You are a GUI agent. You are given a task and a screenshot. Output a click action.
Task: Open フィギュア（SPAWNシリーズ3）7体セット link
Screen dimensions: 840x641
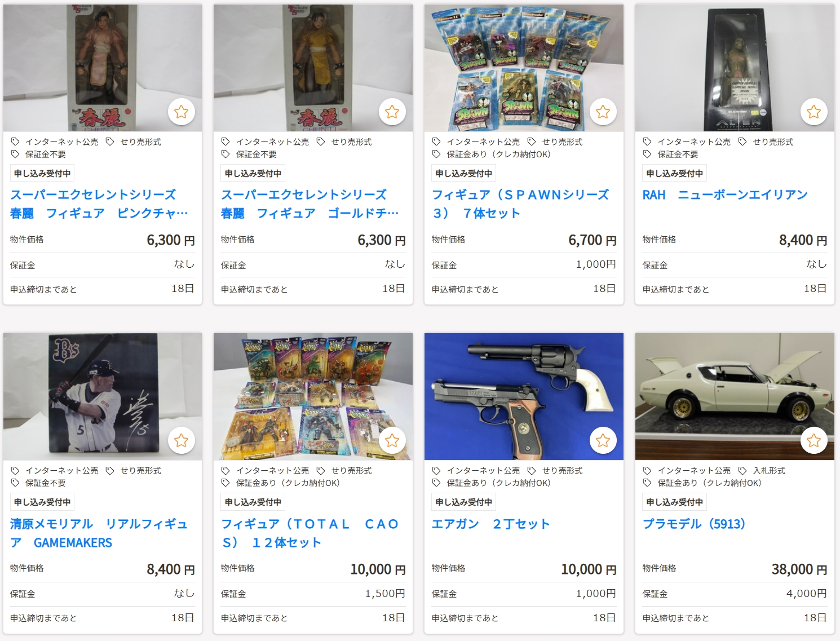tap(520, 204)
